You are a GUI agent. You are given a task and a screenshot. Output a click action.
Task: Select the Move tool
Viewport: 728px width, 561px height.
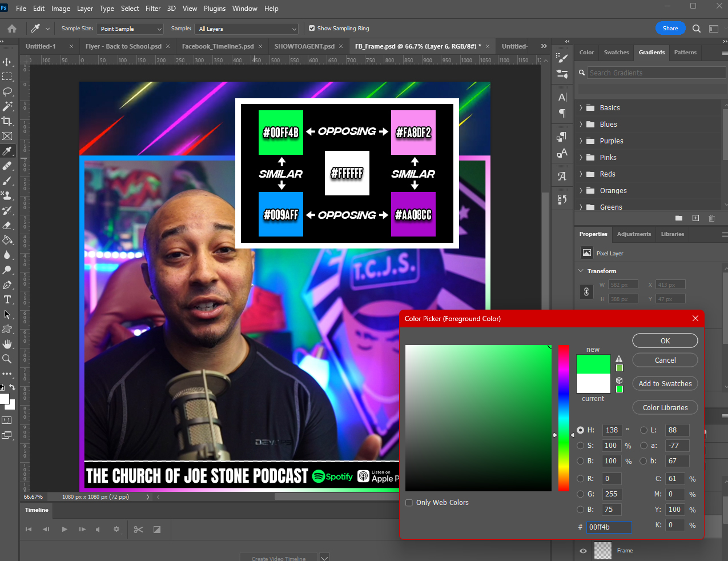(x=7, y=62)
